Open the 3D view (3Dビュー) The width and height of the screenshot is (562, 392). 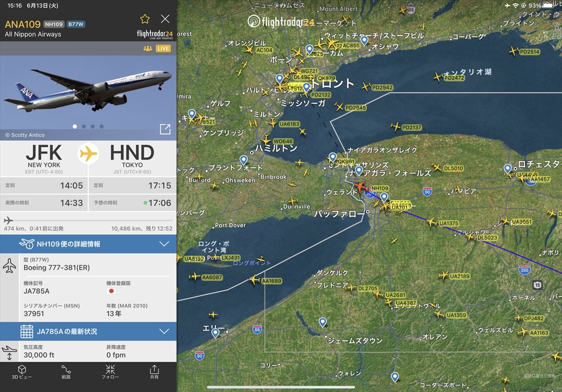click(x=22, y=372)
